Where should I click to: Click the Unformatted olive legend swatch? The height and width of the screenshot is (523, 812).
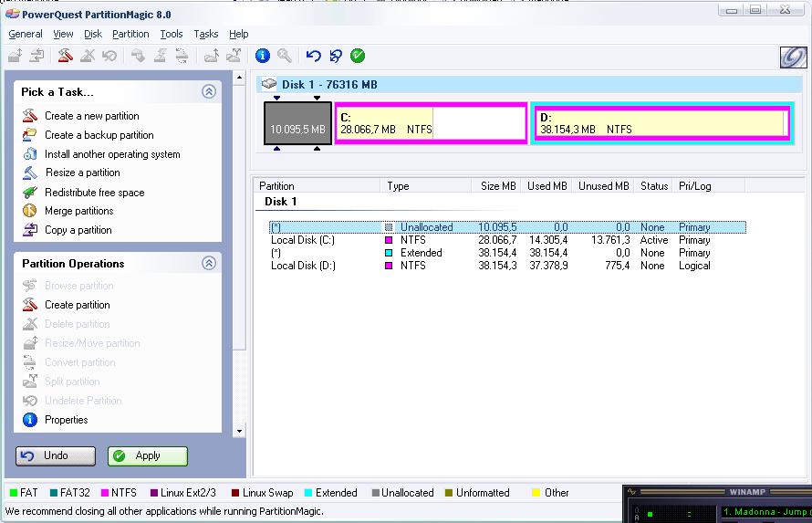[449, 493]
